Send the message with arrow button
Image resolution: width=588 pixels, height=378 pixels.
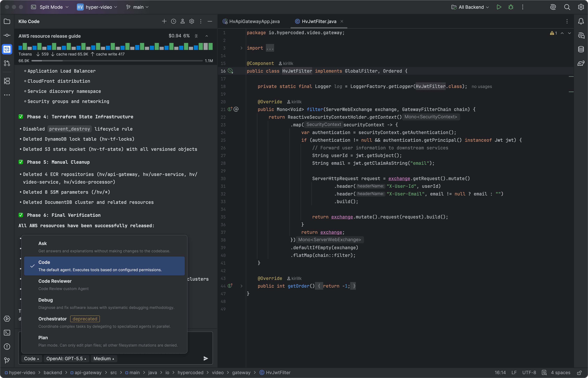[206, 358]
